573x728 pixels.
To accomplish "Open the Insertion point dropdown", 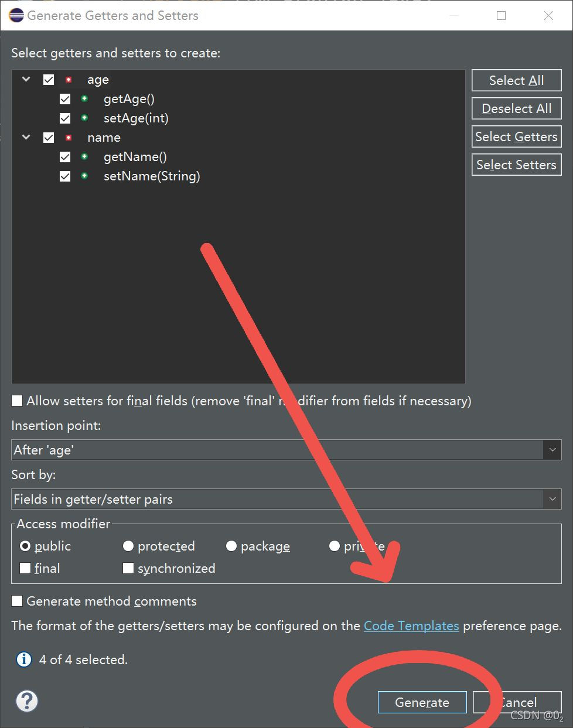I will point(552,449).
